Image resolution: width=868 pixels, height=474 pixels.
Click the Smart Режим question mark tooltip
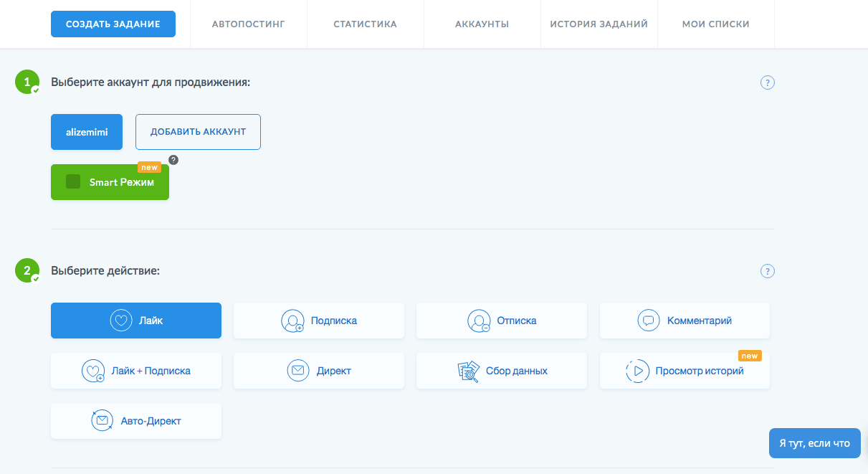173,159
